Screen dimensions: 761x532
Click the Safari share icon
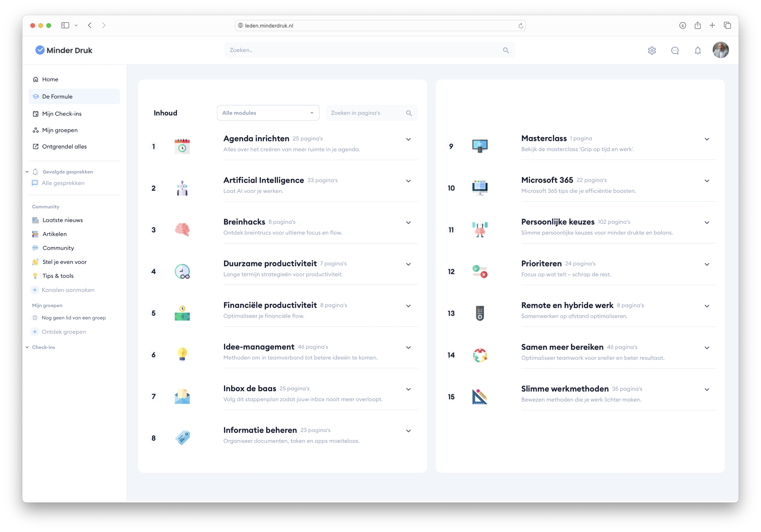coord(697,26)
